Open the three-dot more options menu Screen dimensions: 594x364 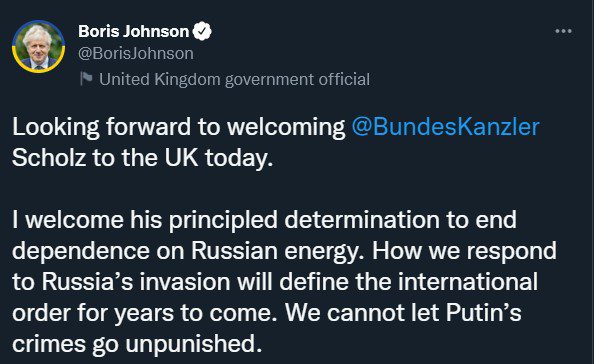[563, 31]
